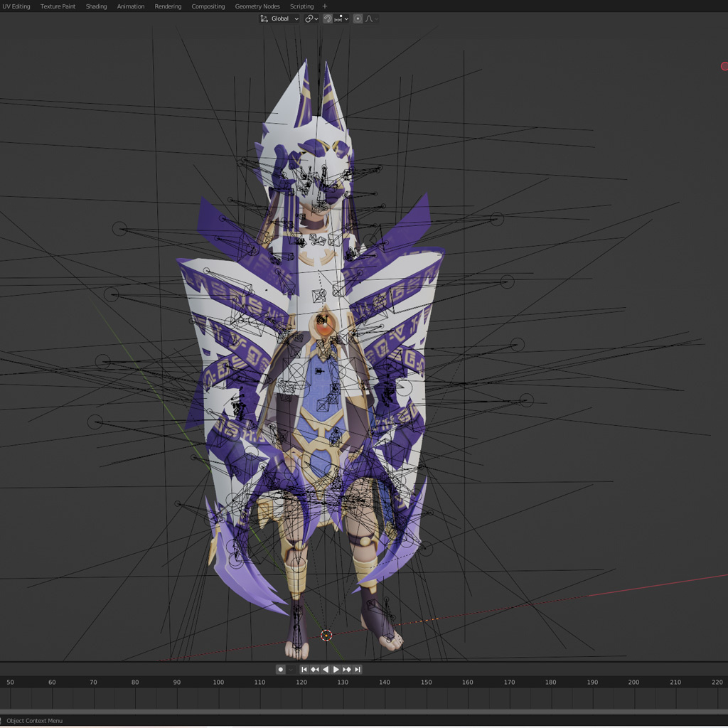728x728 pixels.
Task: Switch to the Scripting workspace
Action: [301, 6]
